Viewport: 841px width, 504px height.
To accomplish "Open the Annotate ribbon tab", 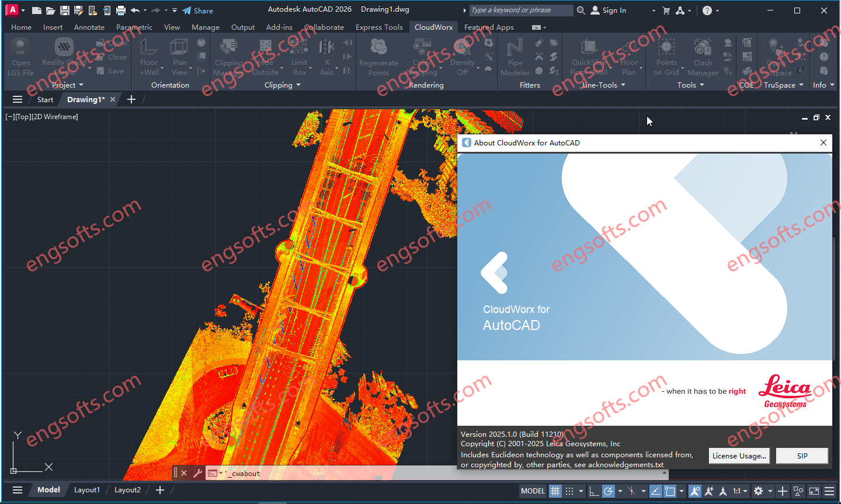I will point(89,27).
